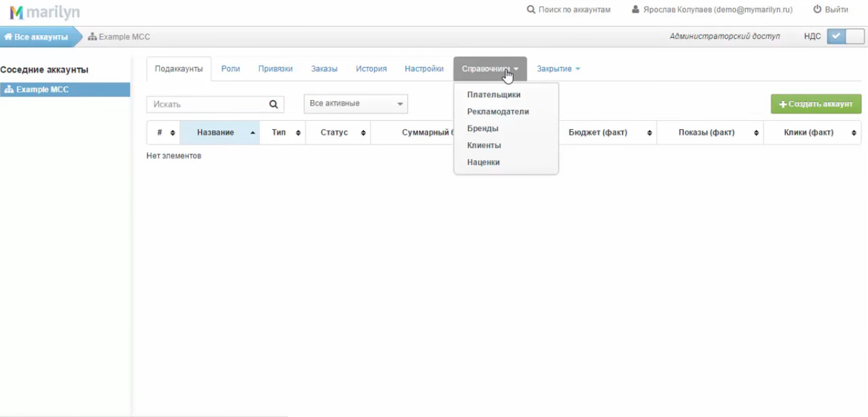Sort by Клики (факт) column arrows
The height and width of the screenshot is (417, 868).
point(854,133)
